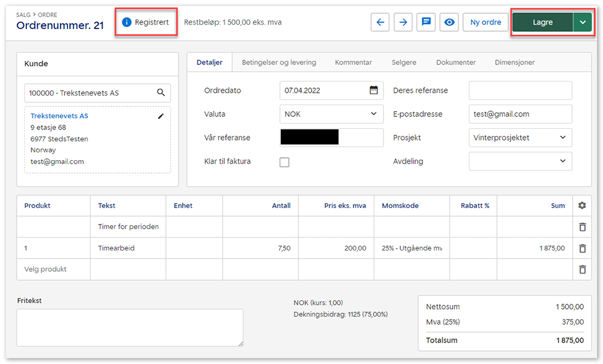The width and height of the screenshot is (603, 364).
Task: Click into the Fritekst text area
Action: click(x=129, y=327)
